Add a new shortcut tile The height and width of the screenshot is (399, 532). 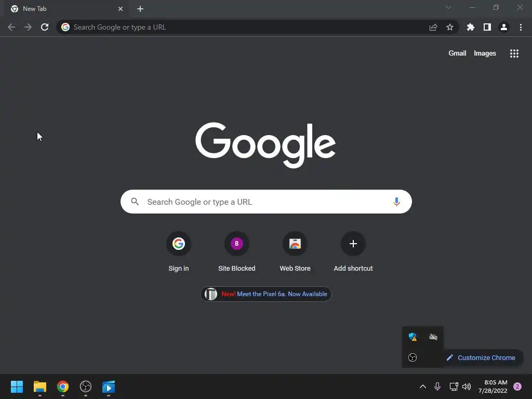click(353, 252)
